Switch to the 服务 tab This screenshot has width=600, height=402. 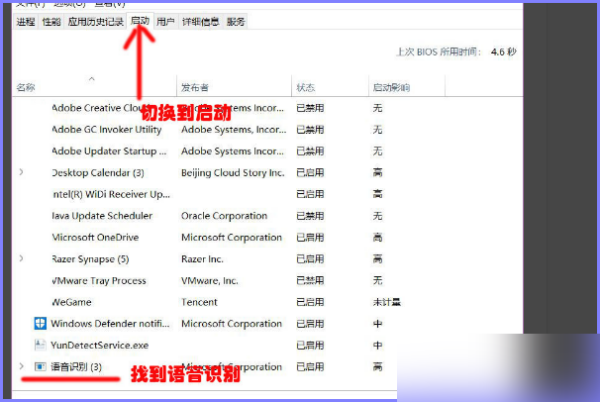(235, 22)
